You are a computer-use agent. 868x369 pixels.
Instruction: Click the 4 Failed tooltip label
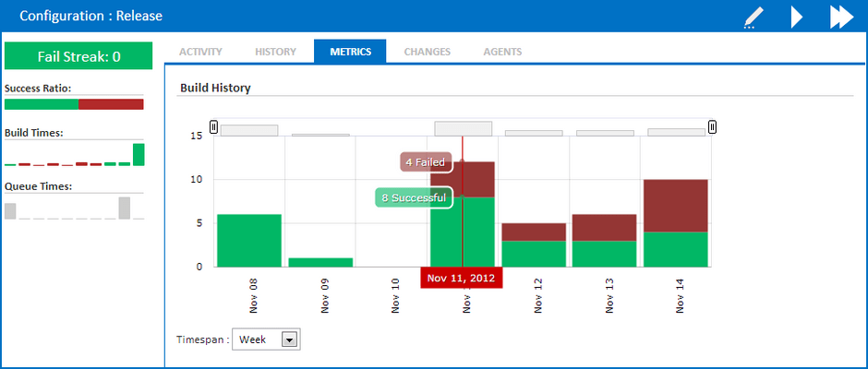pos(425,162)
